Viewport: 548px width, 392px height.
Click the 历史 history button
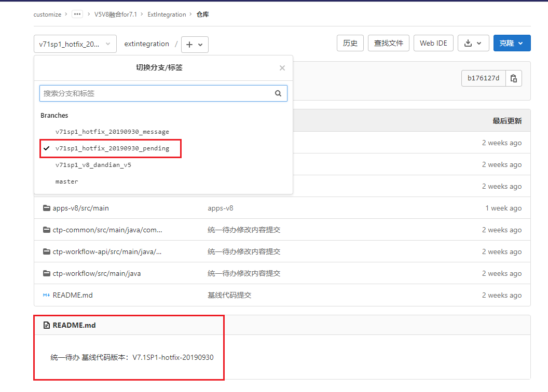[350, 44]
